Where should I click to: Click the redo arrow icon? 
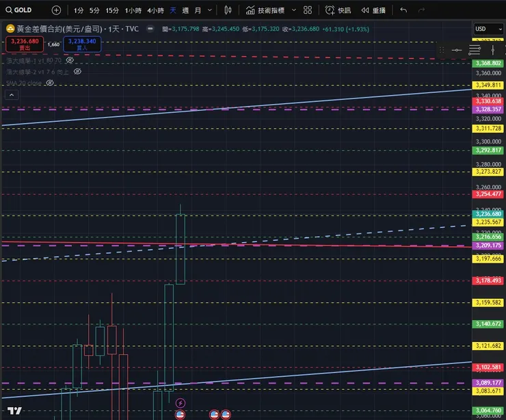pyautogui.click(x=423, y=10)
